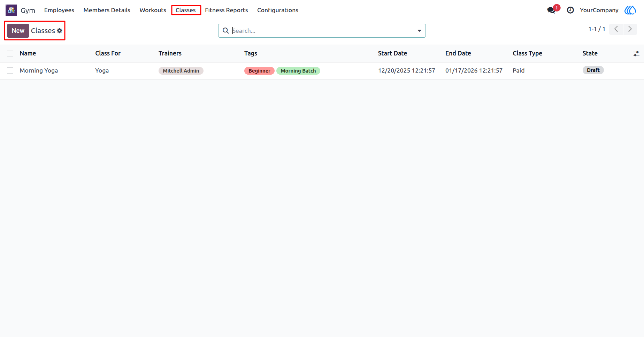This screenshot has height=337, width=644.
Task: Expand the search filter options dropdown
Action: coord(419,31)
